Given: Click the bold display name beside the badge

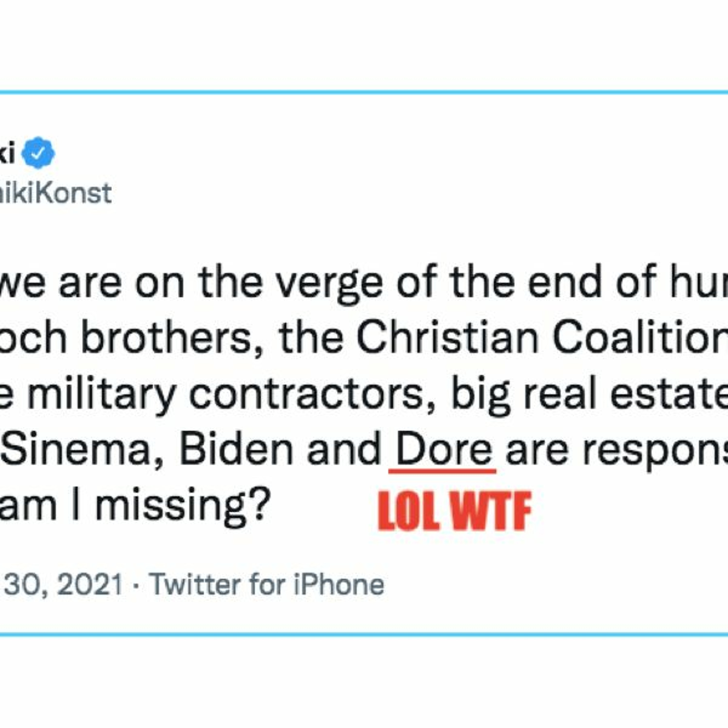Looking at the screenshot, I should (x=7, y=153).
